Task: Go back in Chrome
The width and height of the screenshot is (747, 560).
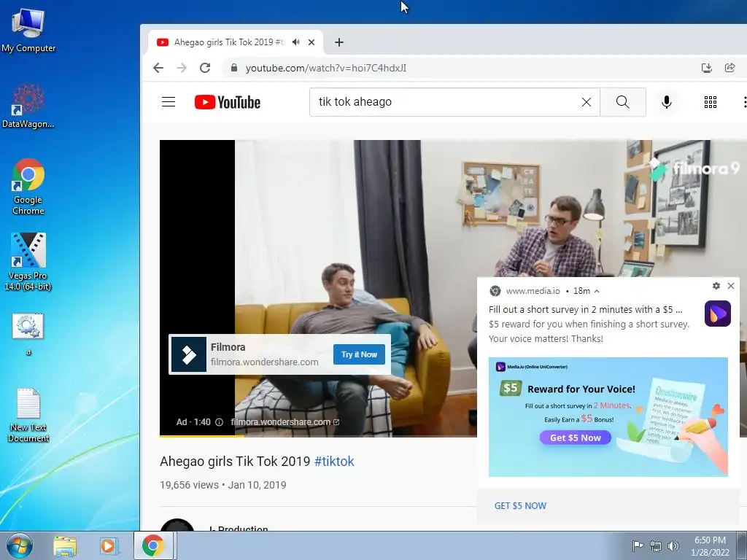Action: (158, 68)
